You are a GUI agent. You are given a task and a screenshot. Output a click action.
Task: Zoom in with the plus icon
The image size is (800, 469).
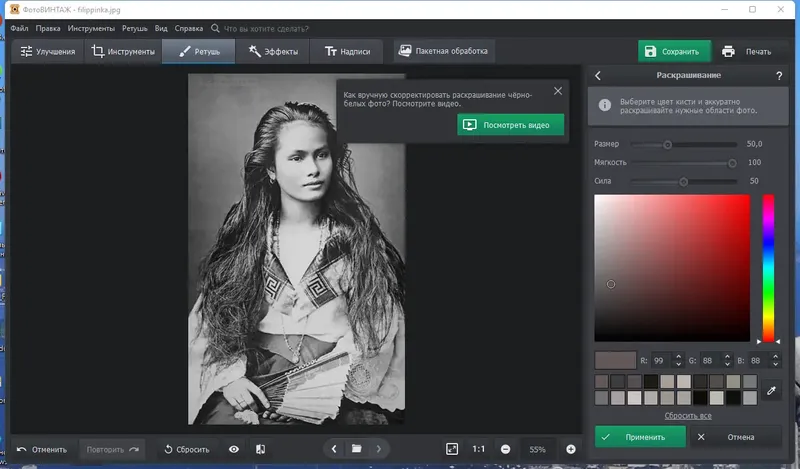tap(570, 449)
